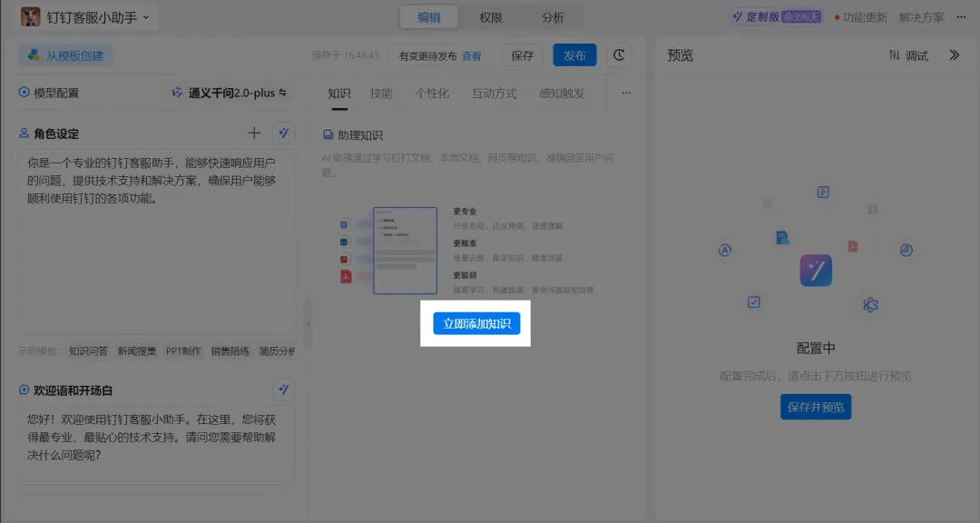Open the 通义千问2.0-plus model selector
The image size is (980, 523).
tap(229, 93)
